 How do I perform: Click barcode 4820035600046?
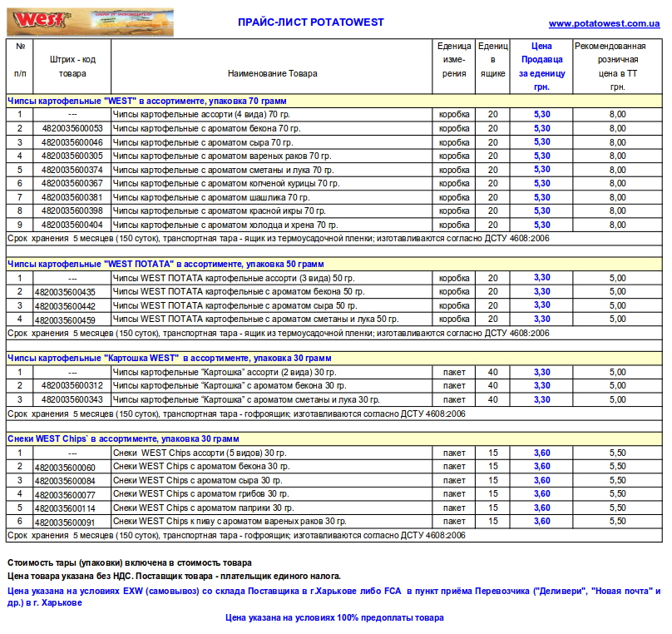tap(72, 142)
